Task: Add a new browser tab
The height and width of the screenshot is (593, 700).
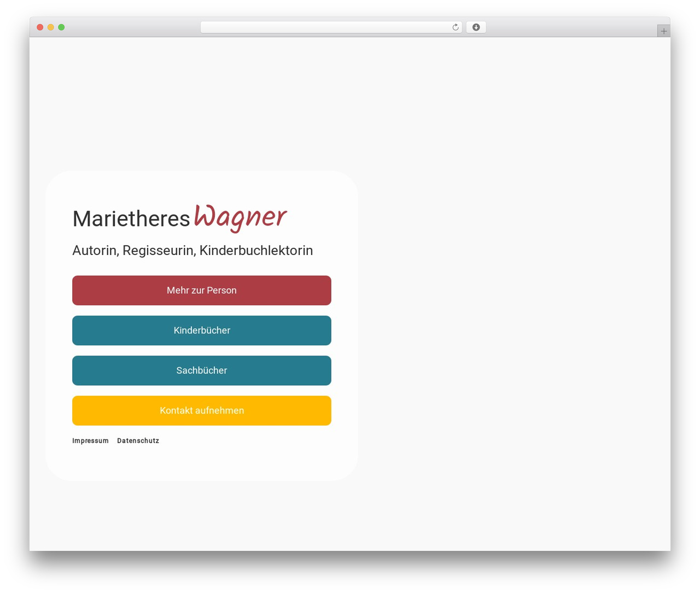Action: [663, 31]
